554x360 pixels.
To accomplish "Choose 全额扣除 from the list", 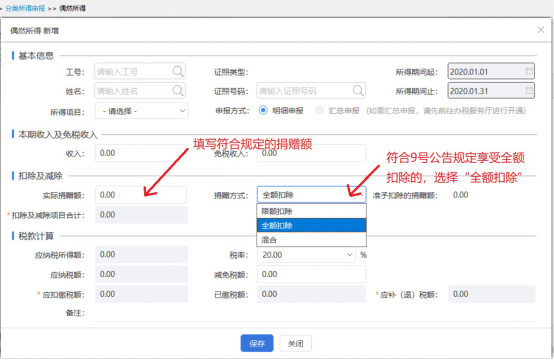I will point(312,225).
